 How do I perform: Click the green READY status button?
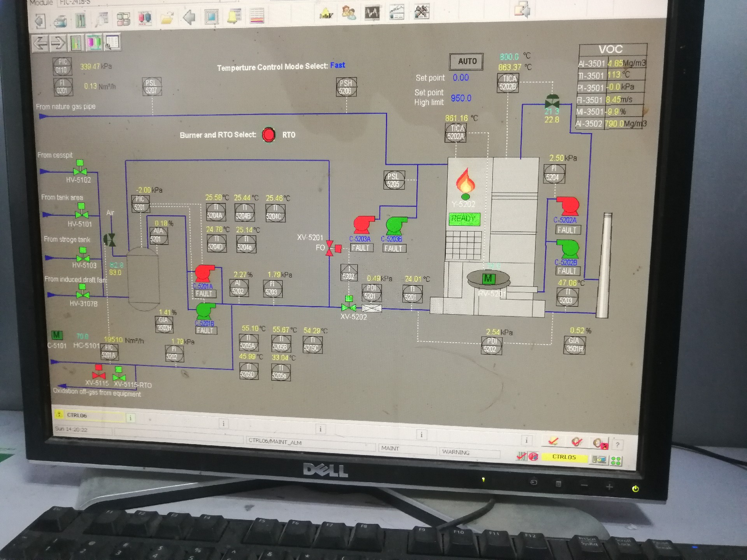pyautogui.click(x=464, y=219)
